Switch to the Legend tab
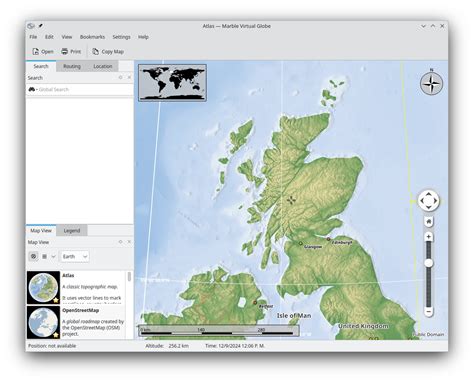This screenshot has width=474, height=382. click(72, 231)
